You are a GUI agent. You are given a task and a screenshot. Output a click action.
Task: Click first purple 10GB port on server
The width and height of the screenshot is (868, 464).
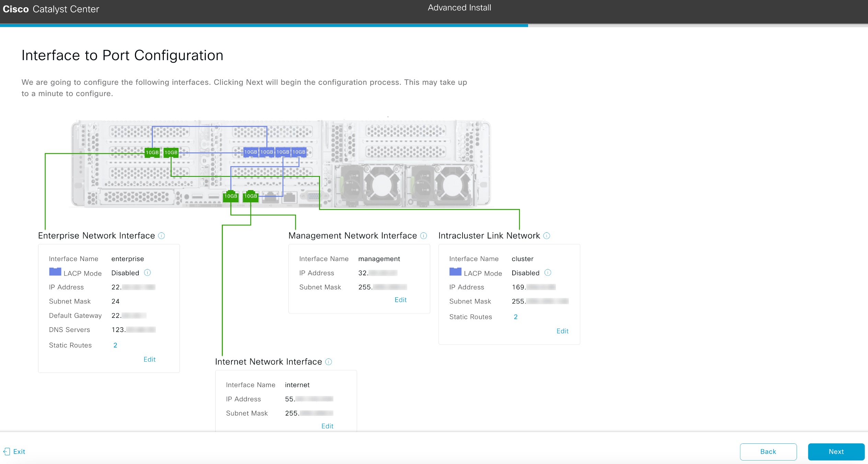point(251,152)
